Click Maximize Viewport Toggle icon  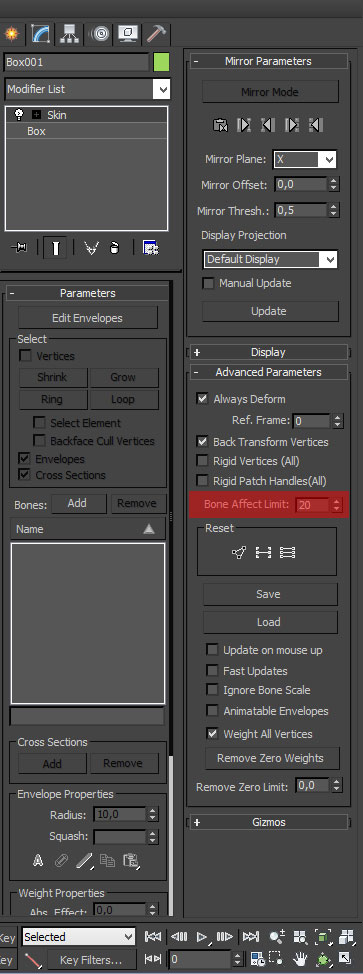(345, 958)
